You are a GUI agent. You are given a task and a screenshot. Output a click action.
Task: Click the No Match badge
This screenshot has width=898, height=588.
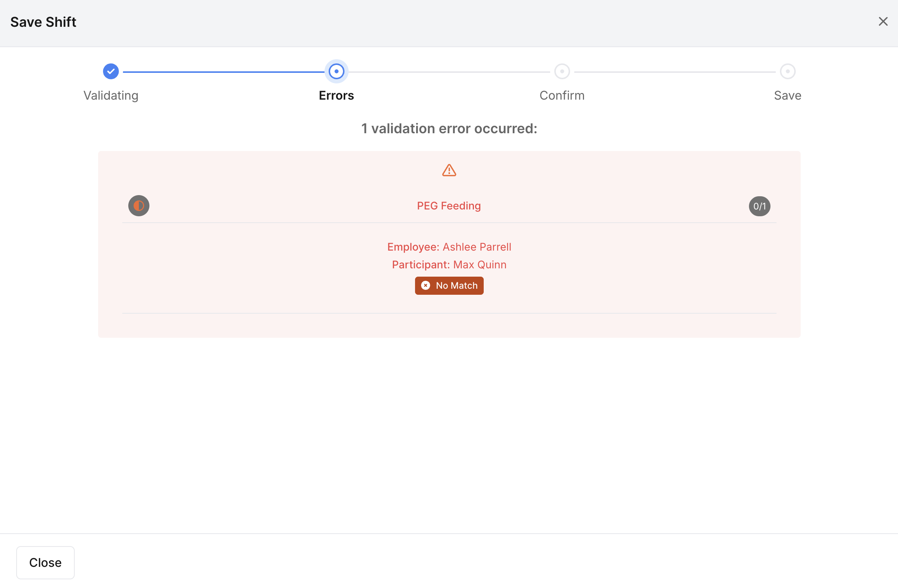click(x=449, y=286)
